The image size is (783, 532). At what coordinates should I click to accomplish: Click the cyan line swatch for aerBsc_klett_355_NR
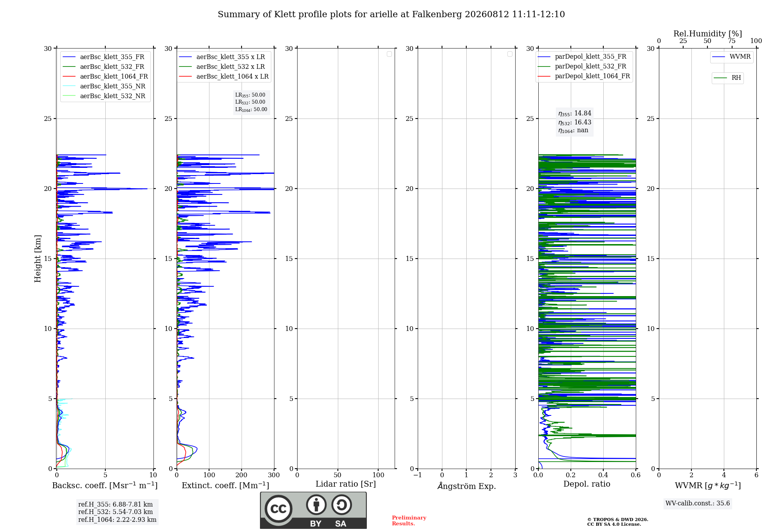[x=69, y=86]
